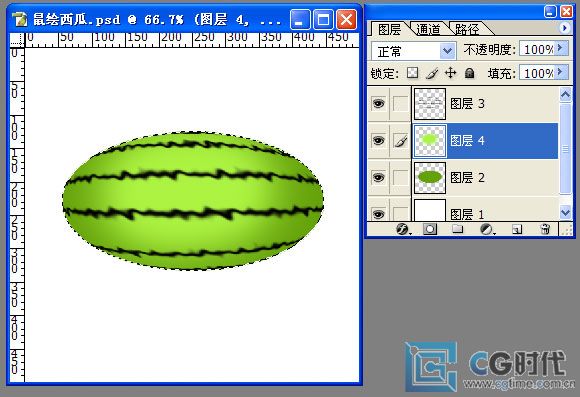
Task: Maximize the 鼠绘西瓜.psd document window
Action: click(323, 19)
